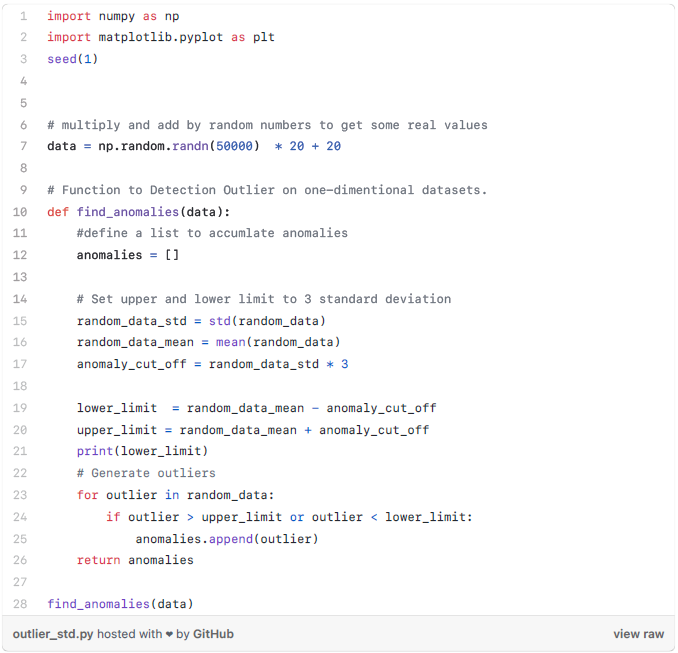Click the 'return anomalies' line
The height and width of the screenshot is (653, 678).
pyautogui.click(x=135, y=560)
